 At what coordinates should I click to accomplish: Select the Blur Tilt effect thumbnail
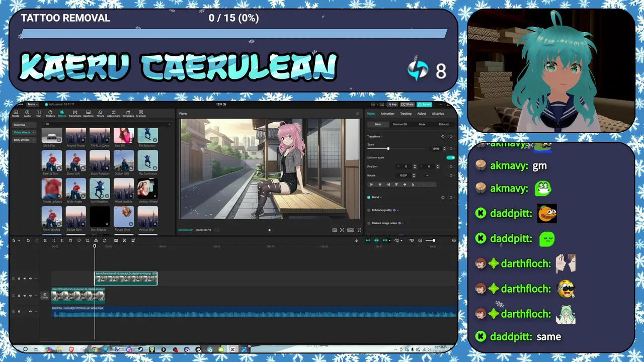124,136
